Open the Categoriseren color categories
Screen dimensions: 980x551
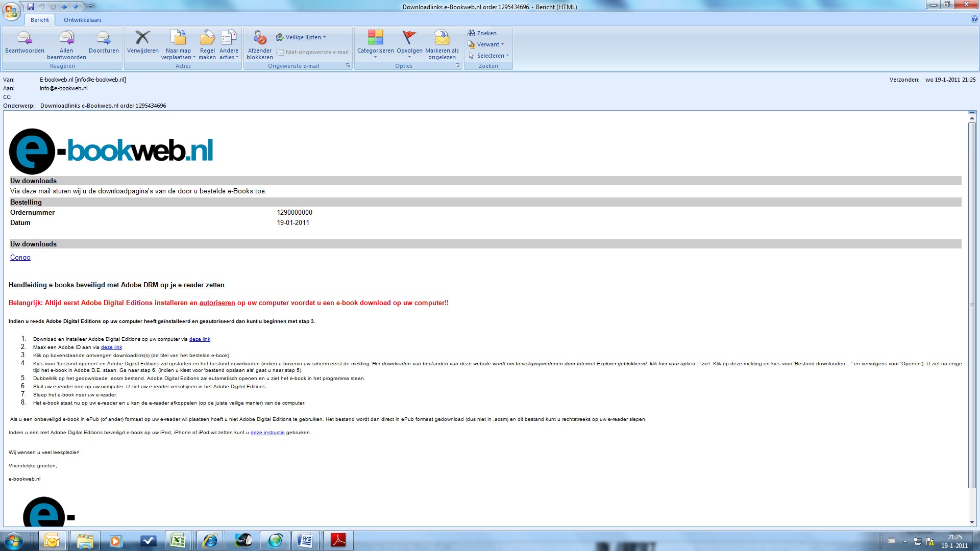coord(375,44)
